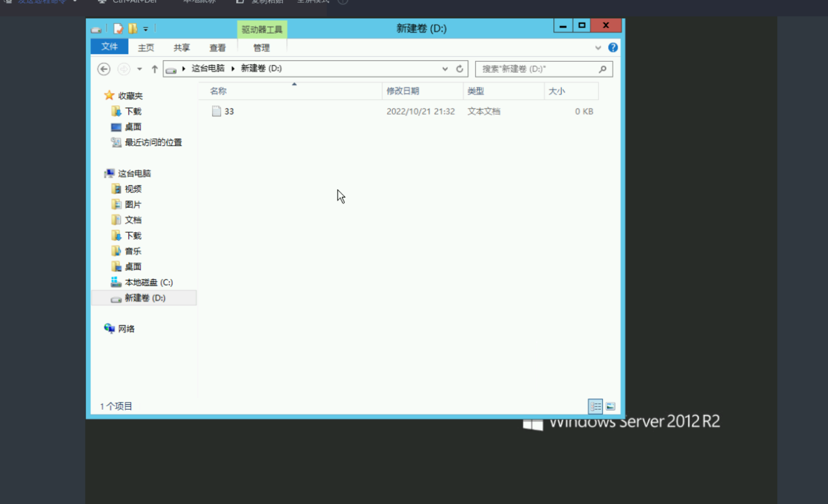Viewport: 828px width, 504px height.
Task: Open the 音乐 folder in the navigation pane
Action: [x=133, y=251]
